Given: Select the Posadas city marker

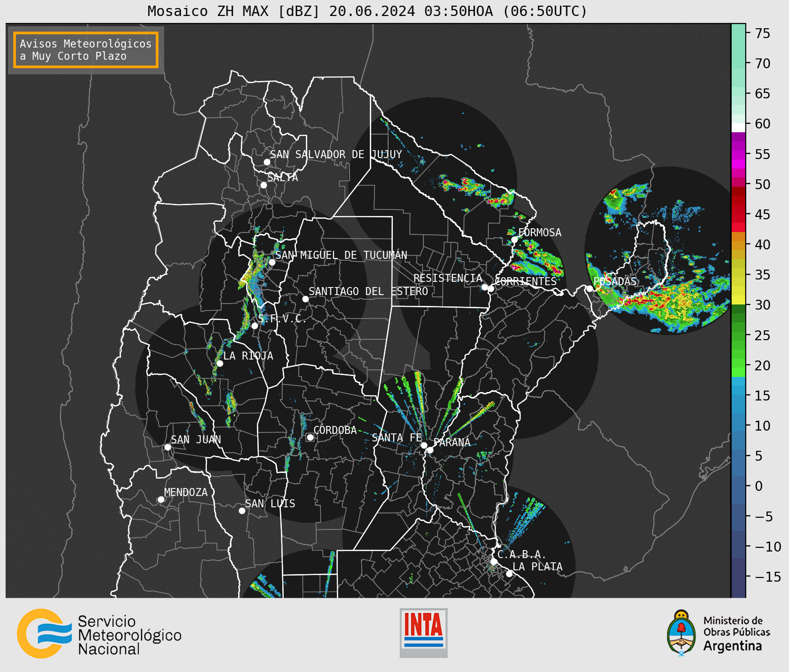Looking at the screenshot, I should click(590, 288).
